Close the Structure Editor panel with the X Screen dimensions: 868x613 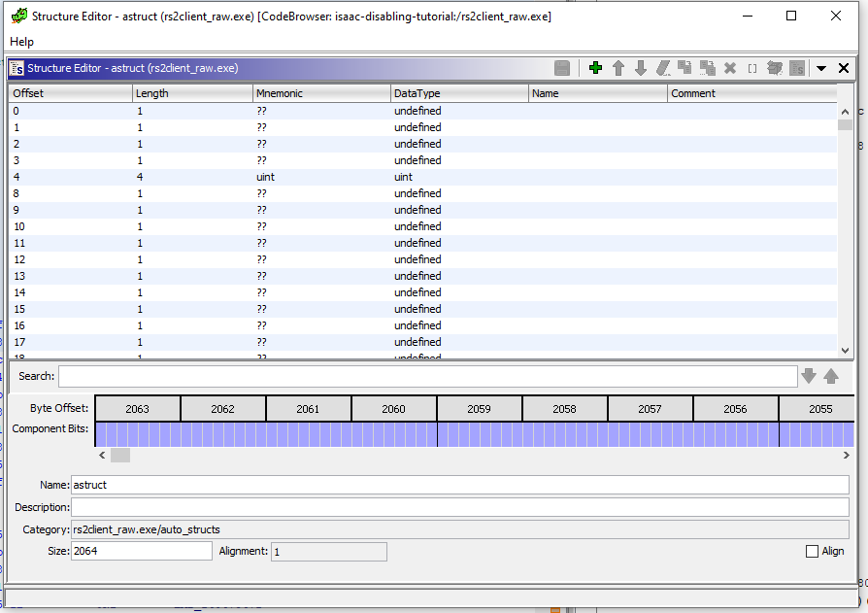point(844,68)
